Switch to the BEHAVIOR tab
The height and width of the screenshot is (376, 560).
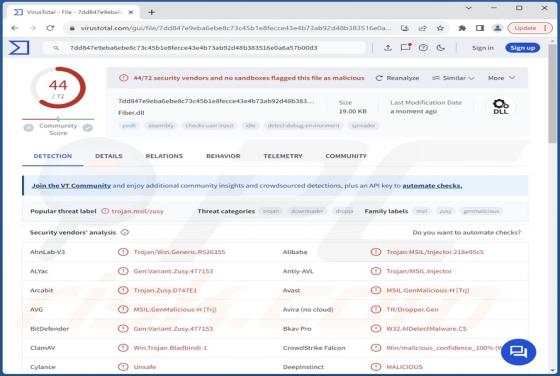(223, 156)
